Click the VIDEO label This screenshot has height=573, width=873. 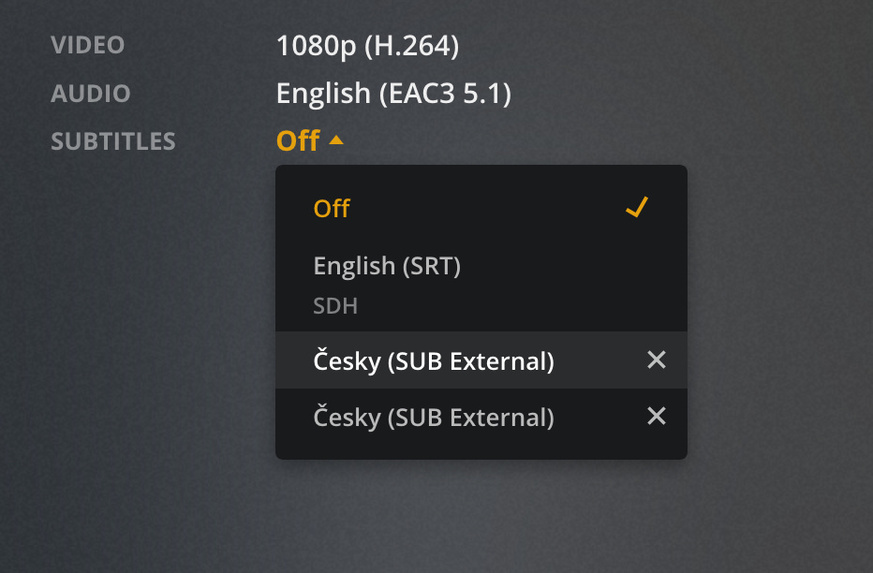88,46
